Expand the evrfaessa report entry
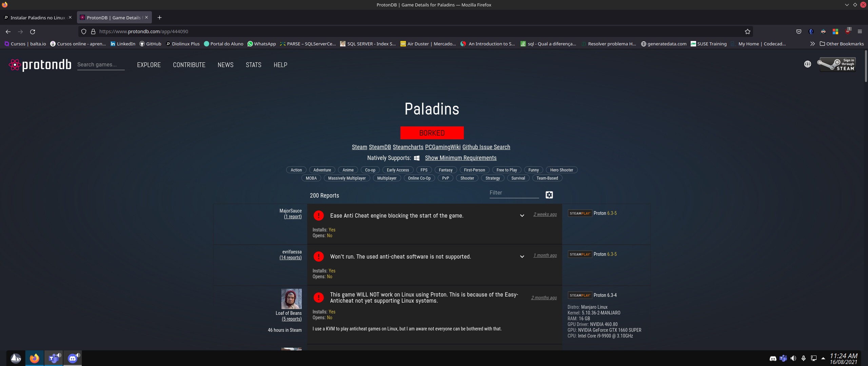The image size is (868, 366). point(521,256)
